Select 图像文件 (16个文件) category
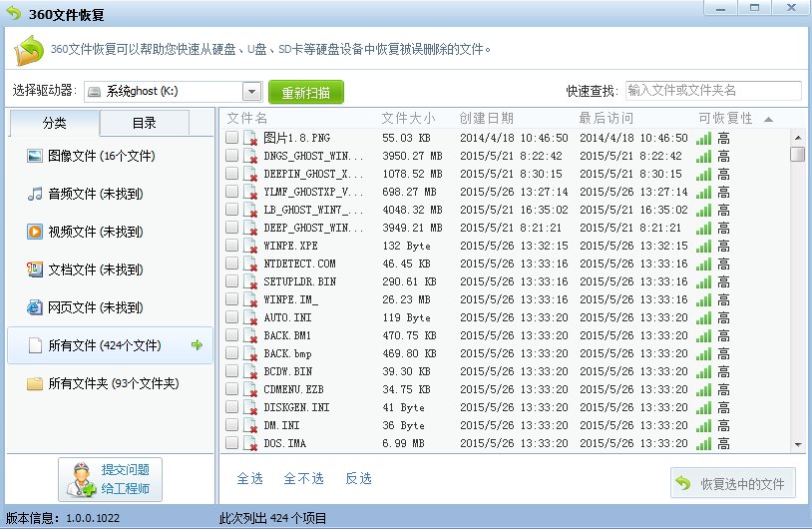The width and height of the screenshot is (812, 529). [110, 156]
